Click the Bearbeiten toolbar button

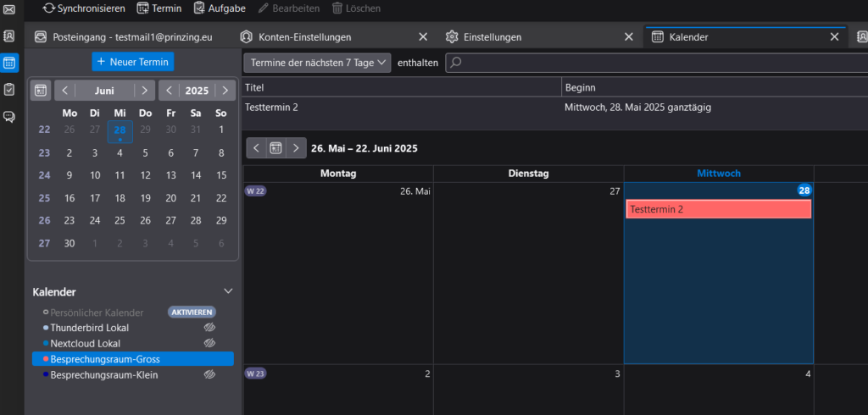tap(288, 8)
